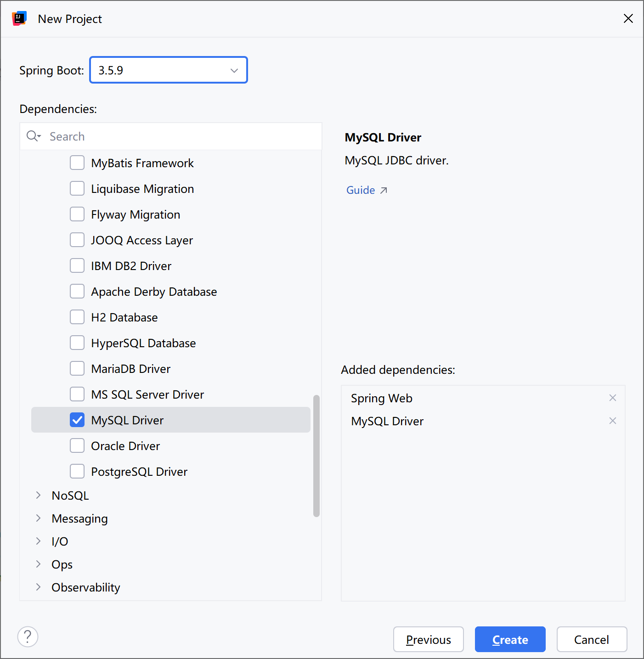Enable the Liquibase Migration dependency
Image resolution: width=644 pixels, height=659 pixels.
click(x=77, y=188)
